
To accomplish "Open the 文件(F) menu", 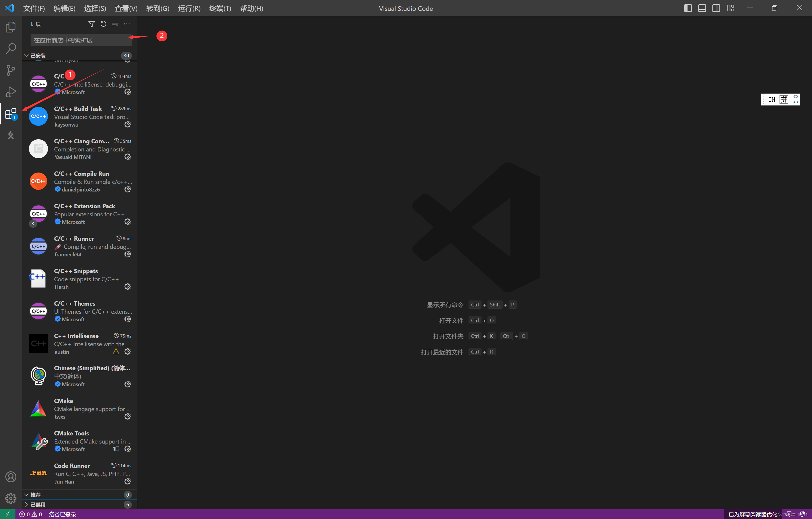I will [x=34, y=8].
